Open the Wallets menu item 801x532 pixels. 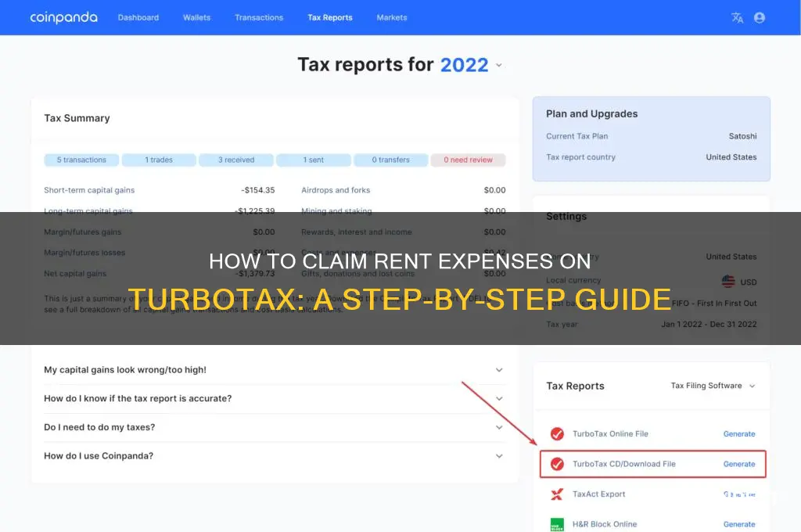click(196, 17)
